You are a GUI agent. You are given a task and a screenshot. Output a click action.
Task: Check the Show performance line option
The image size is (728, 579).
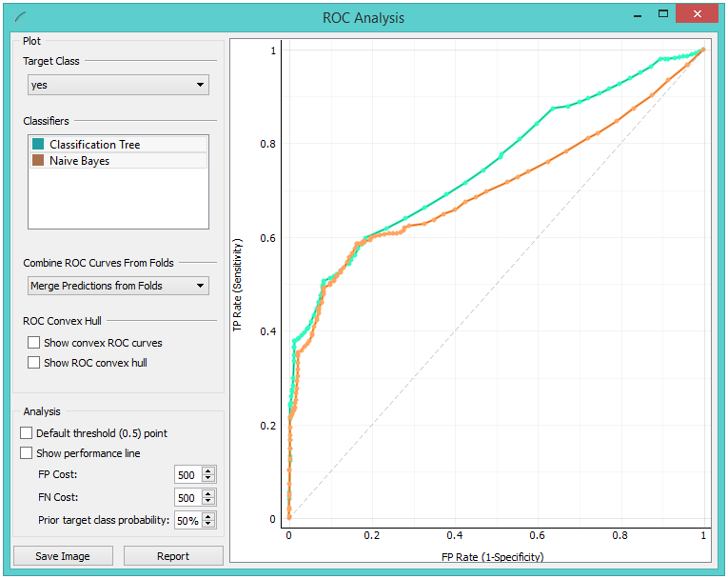[x=27, y=453]
